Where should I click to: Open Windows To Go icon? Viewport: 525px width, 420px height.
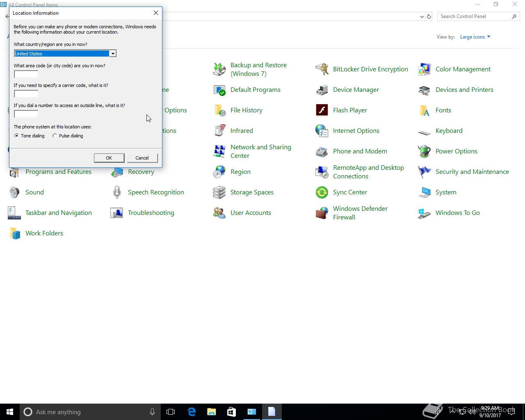coord(425,213)
